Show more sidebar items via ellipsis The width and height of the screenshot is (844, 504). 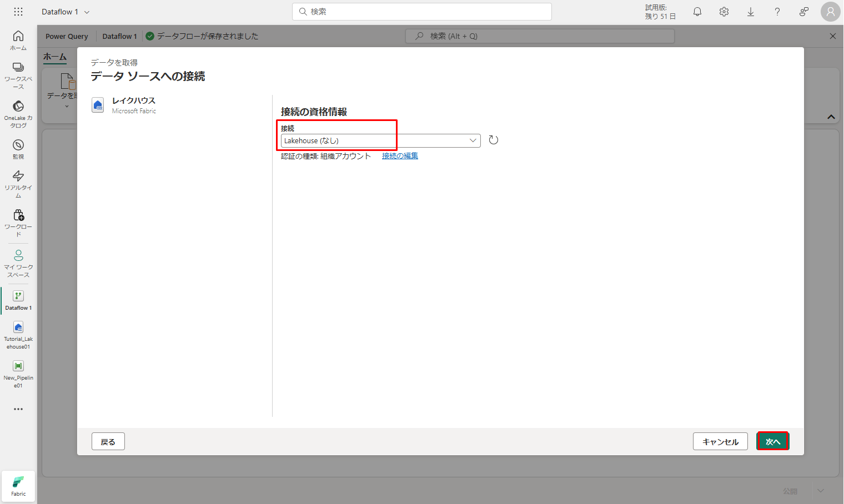[x=18, y=409]
